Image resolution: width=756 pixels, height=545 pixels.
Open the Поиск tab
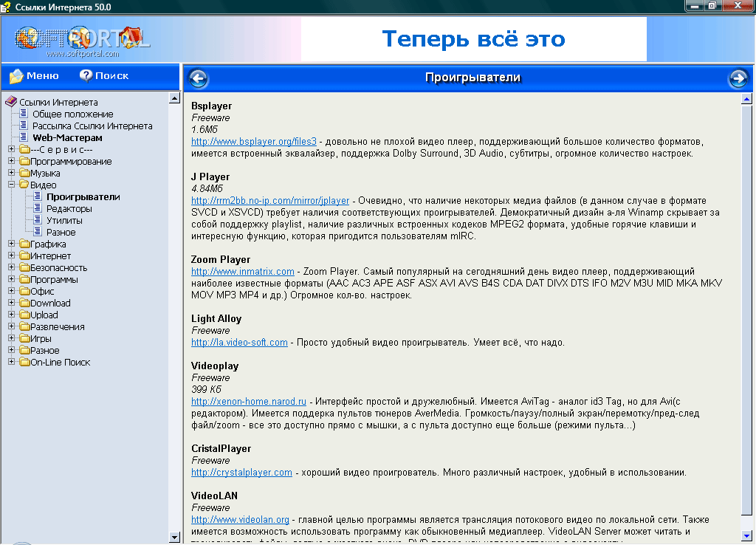pos(104,76)
